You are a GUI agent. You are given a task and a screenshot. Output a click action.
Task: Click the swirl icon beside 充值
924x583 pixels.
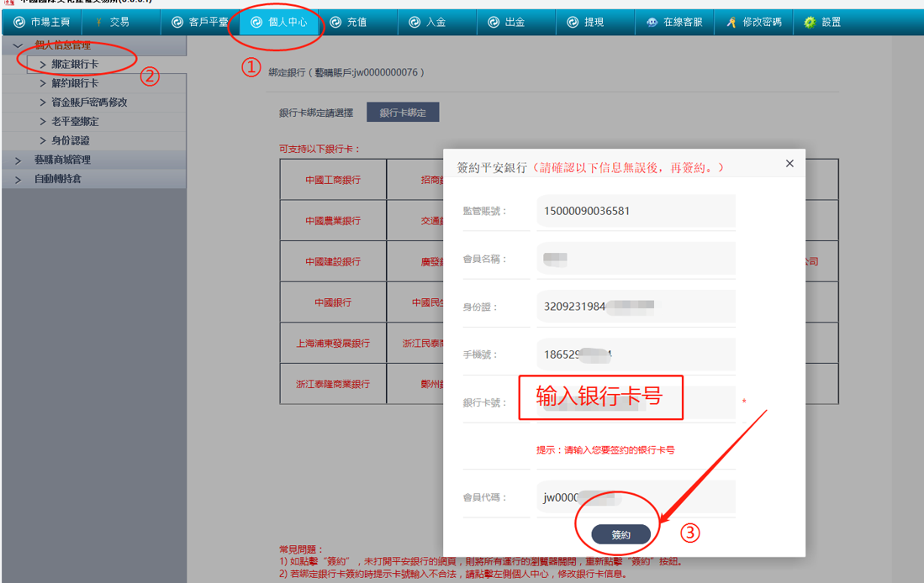coord(335,23)
